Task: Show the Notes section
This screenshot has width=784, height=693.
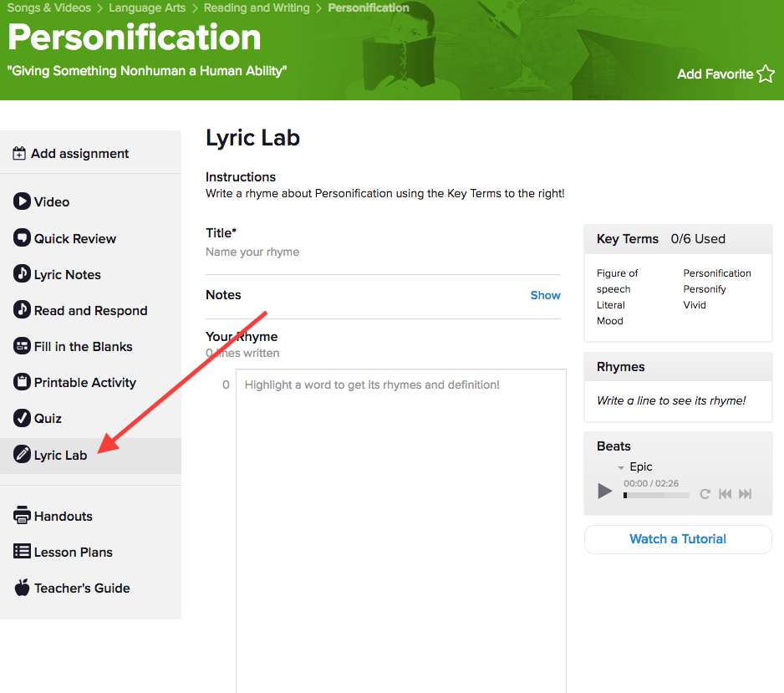Action: tap(545, 295)
